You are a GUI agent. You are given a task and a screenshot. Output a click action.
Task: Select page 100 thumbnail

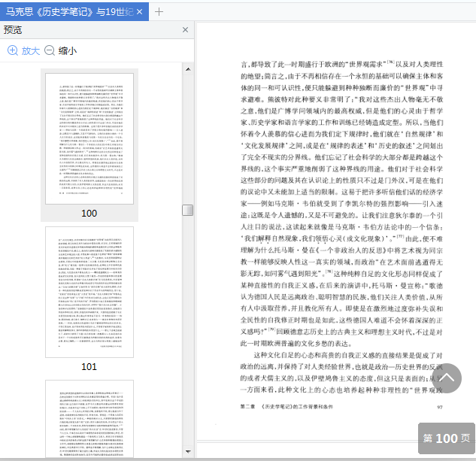pyautogui.click(x=89, y=138)
